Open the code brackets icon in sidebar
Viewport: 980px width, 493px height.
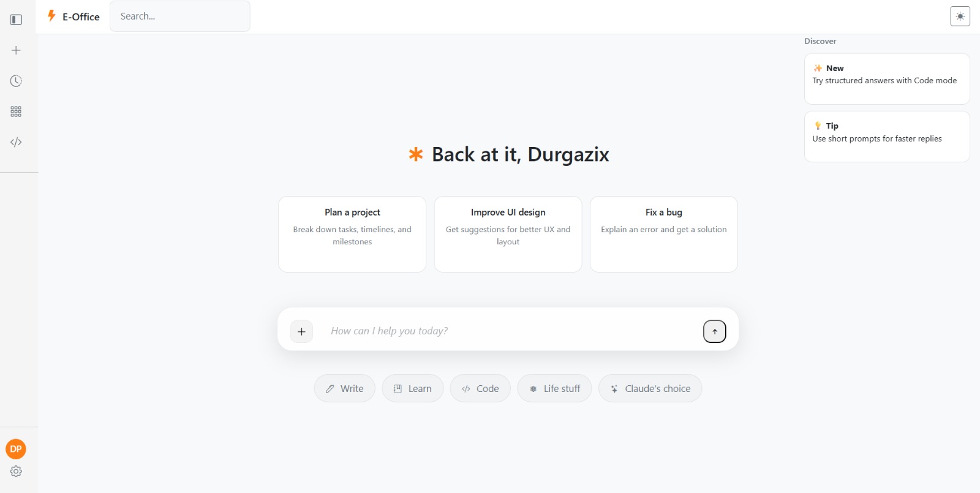(x=16, y=142)
